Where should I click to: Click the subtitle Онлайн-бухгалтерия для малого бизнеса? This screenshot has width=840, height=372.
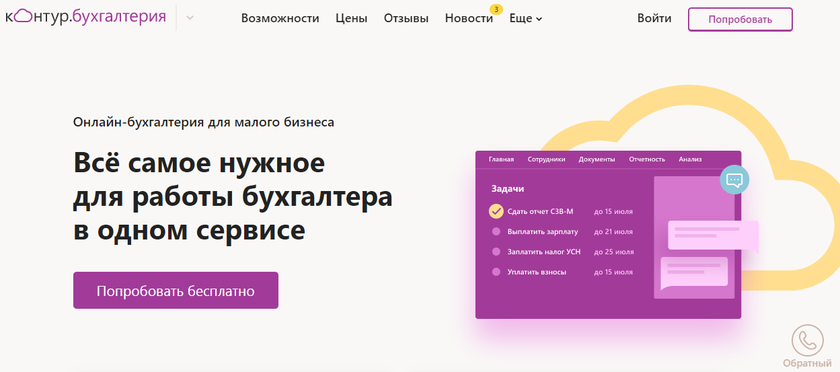click(204, 122)
